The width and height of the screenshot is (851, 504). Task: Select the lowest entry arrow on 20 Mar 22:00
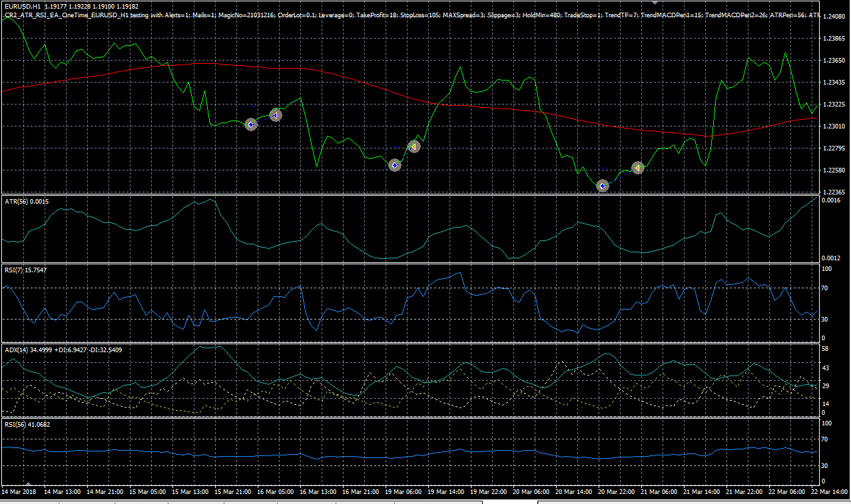(x=603, y=186)
